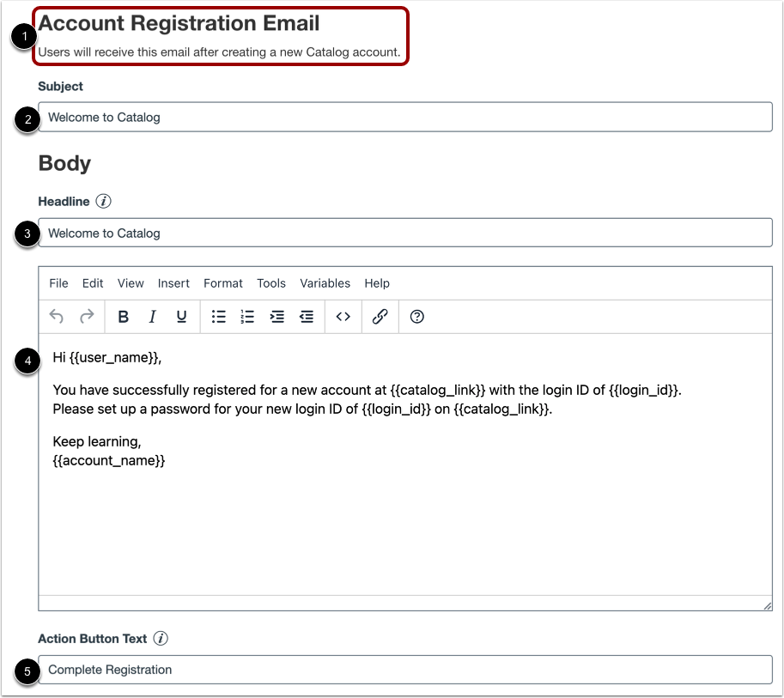784x698 pixels.
Task: Open the Tools menu
Action: (x=270, y=283)
